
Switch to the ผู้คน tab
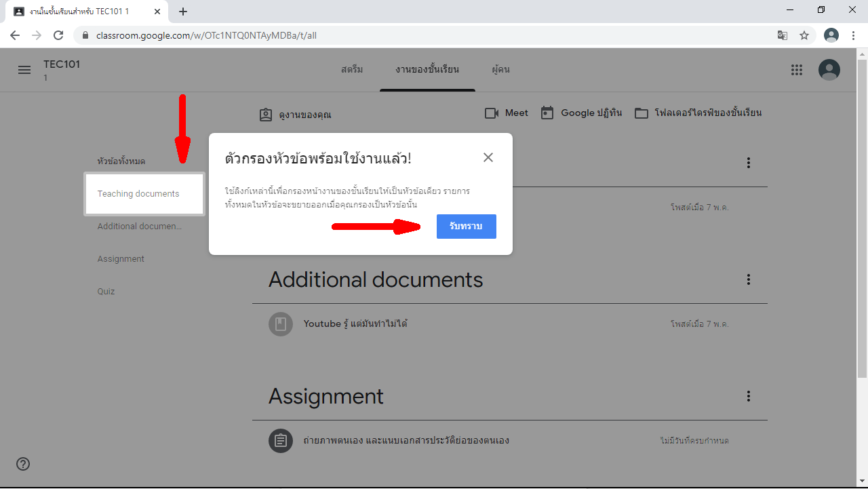500,70
